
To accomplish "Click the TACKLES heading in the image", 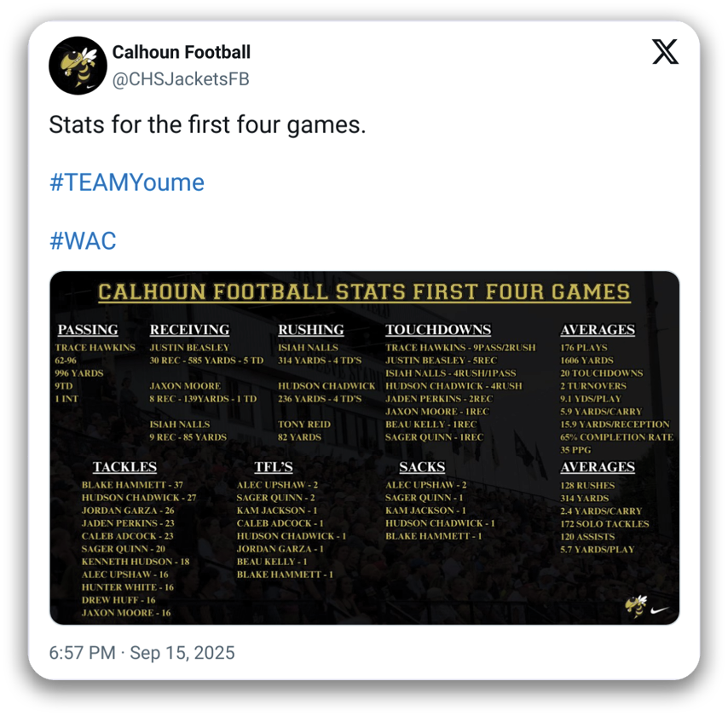I will click(x=124, y=467).
